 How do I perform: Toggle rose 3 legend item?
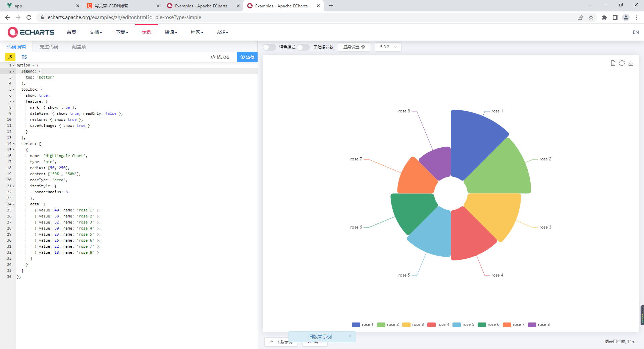[x=413, y=325]
